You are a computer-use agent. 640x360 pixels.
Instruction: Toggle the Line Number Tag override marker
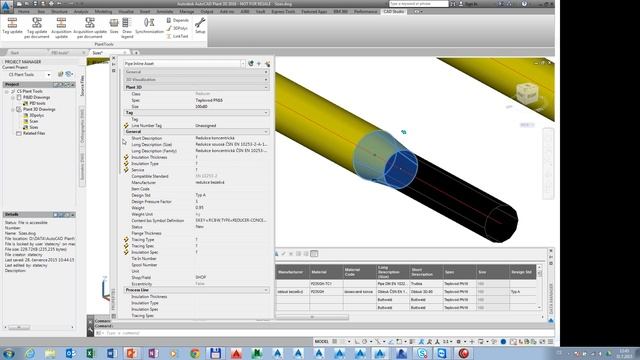127,126
